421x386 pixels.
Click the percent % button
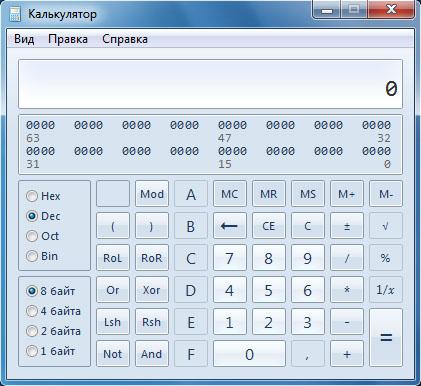click(386, 258)
